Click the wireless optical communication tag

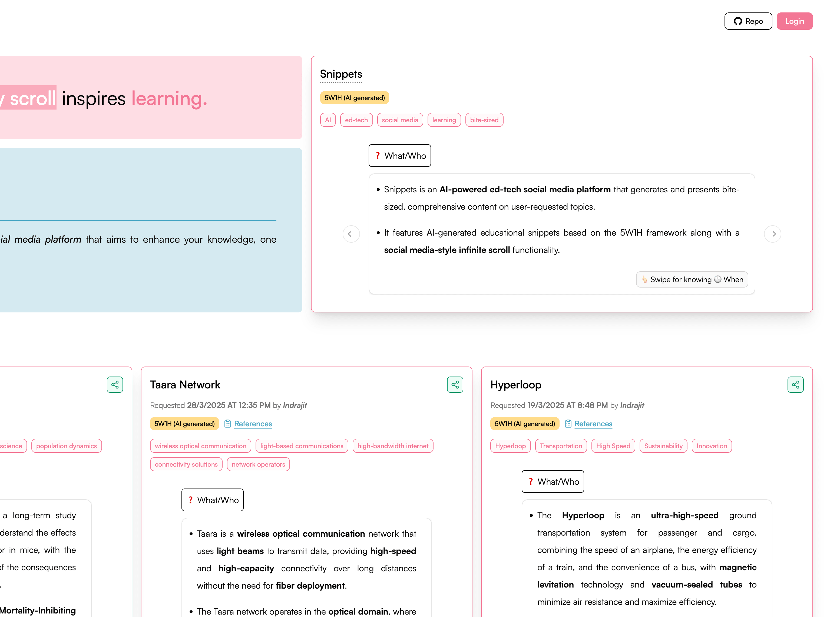point(200,446)
